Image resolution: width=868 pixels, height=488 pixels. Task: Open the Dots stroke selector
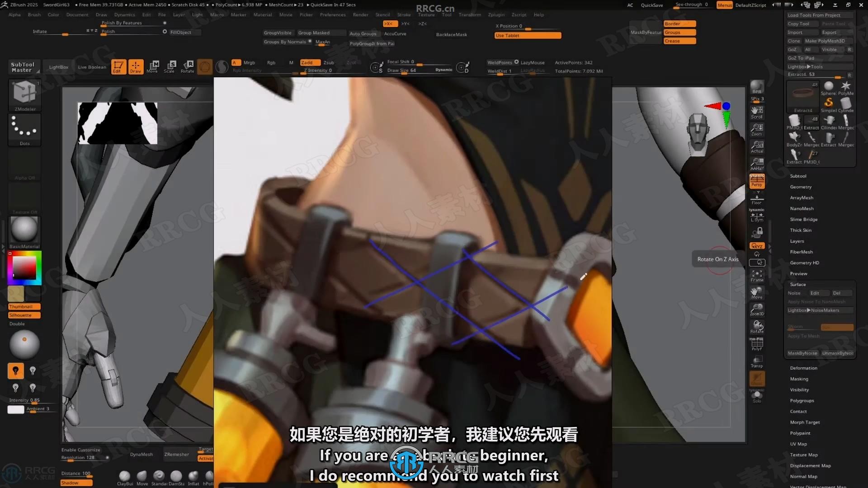[x=24, y=130]
